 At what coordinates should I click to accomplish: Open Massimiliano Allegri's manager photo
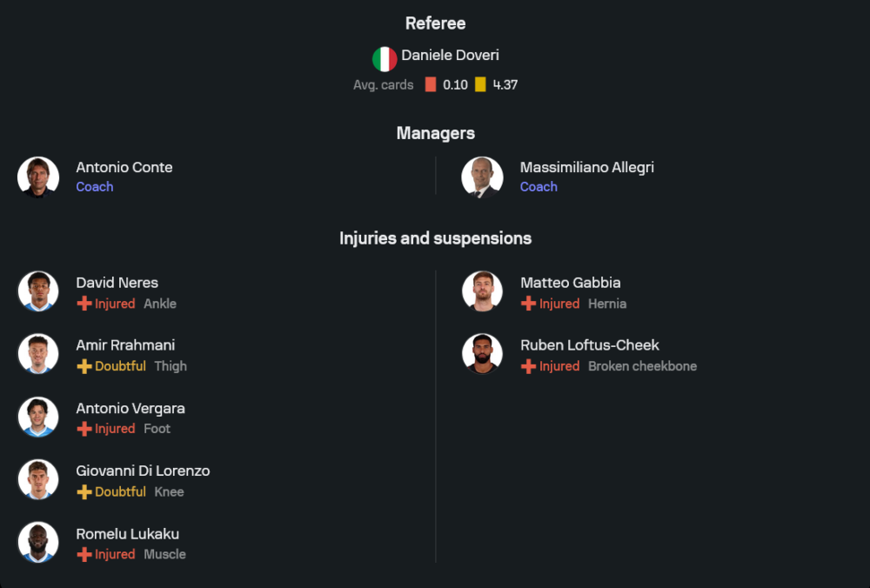[482, 177]
